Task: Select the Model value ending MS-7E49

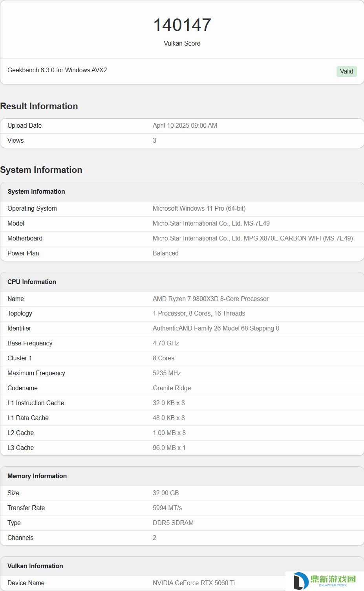Action: click(x=211, y=223)
